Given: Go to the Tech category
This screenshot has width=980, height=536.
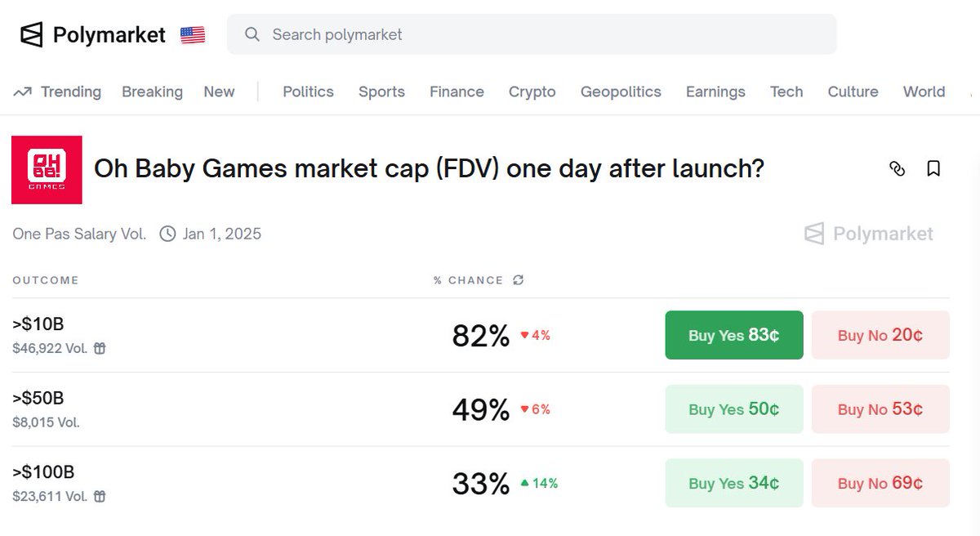Looking at the screenshot, I should [786, 92].
